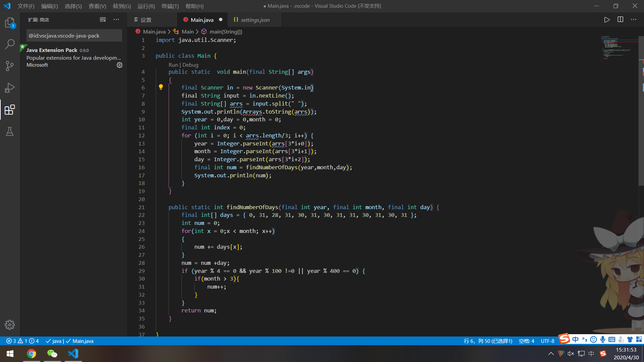The width and height of the screenshot is (644, 362).
Task: Open the Sogou emoji face icon
Action: tap(593, 340)
